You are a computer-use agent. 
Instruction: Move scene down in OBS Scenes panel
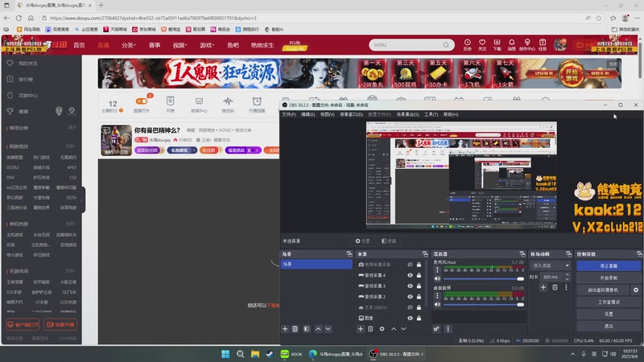click(328, 329)
